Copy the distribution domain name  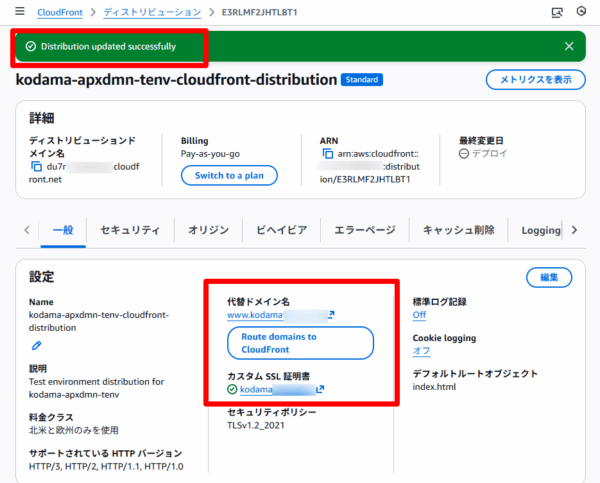[37, 166]
